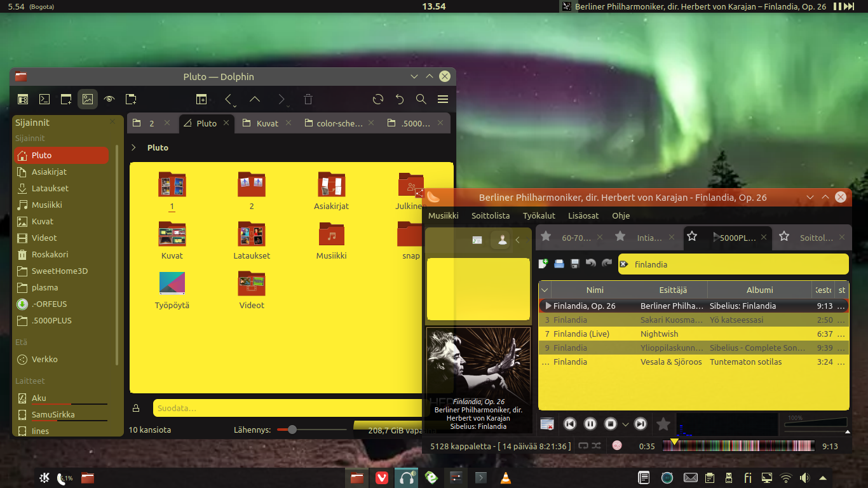868x488 pixels.
Task: Reload the Dolphin folder view
Action: (x=378, y=99)
